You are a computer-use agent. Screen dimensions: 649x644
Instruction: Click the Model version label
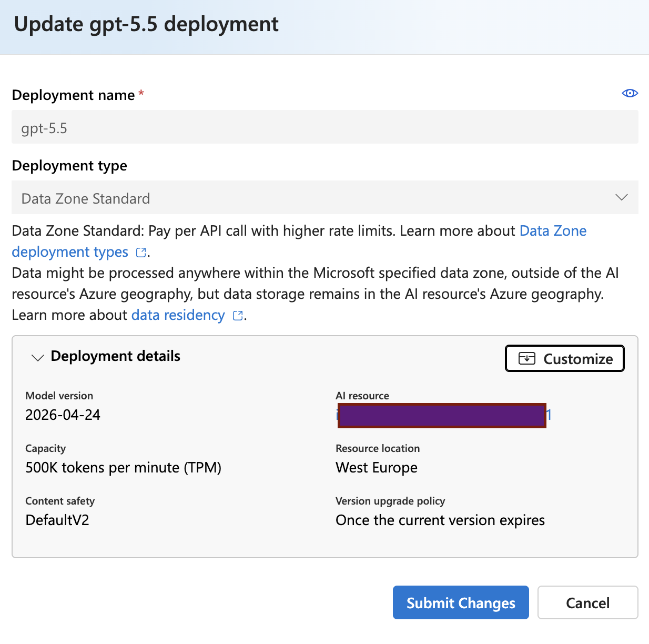coord(59,396)
